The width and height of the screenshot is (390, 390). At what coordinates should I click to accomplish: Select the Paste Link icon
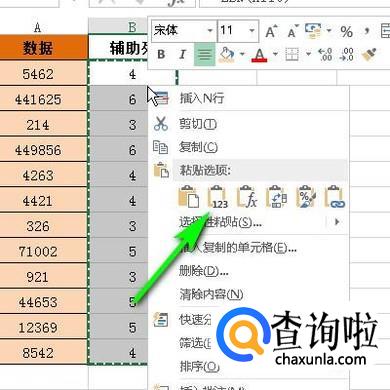click(335, 197)
